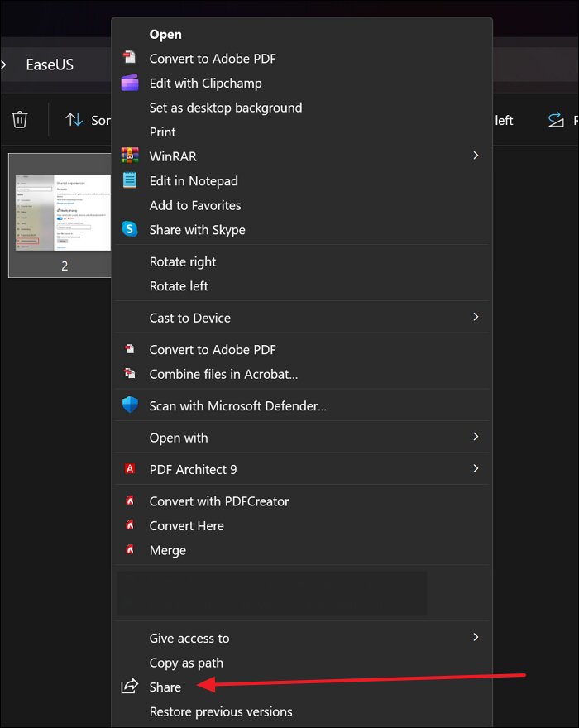
Task: Choose Copy as path
Action: click(186, 663)
